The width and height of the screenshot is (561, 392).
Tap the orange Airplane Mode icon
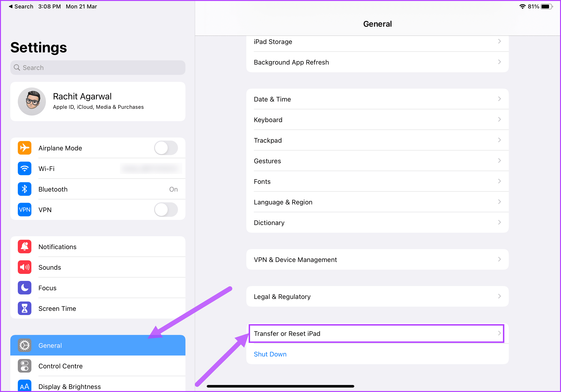coord(24,148)
